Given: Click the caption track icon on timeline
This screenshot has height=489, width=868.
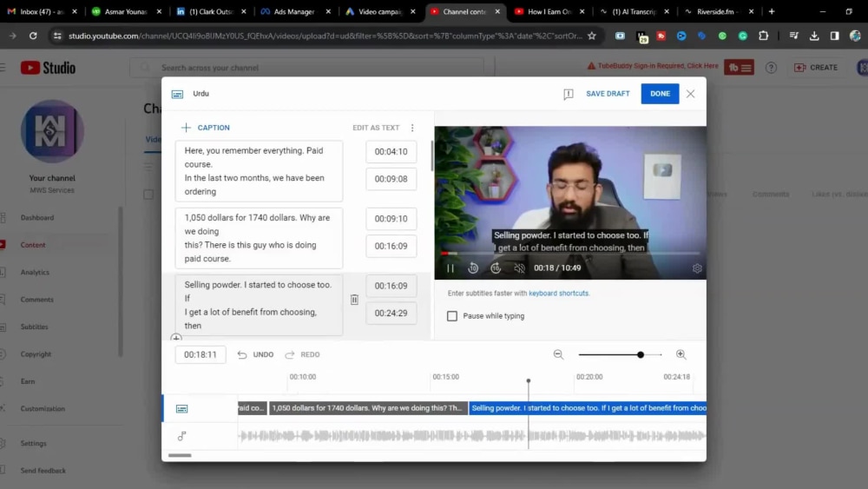Looking at the screenshot, I should (181, 409).
